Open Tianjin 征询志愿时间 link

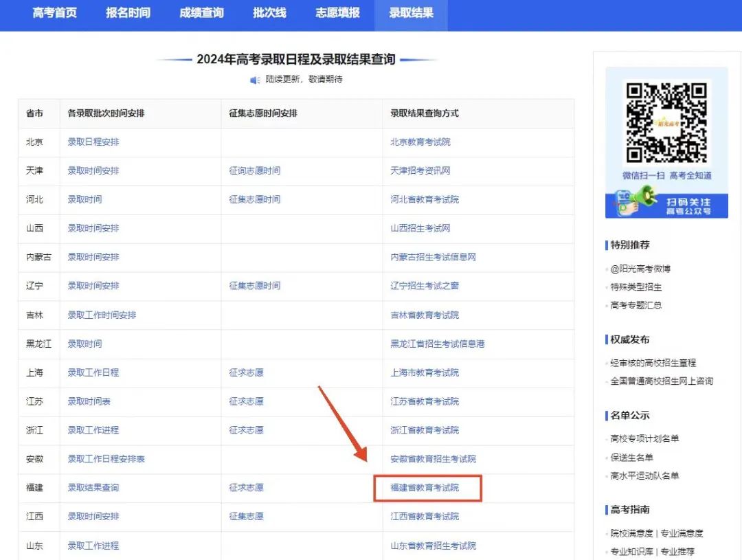click(x=255, y=171)
